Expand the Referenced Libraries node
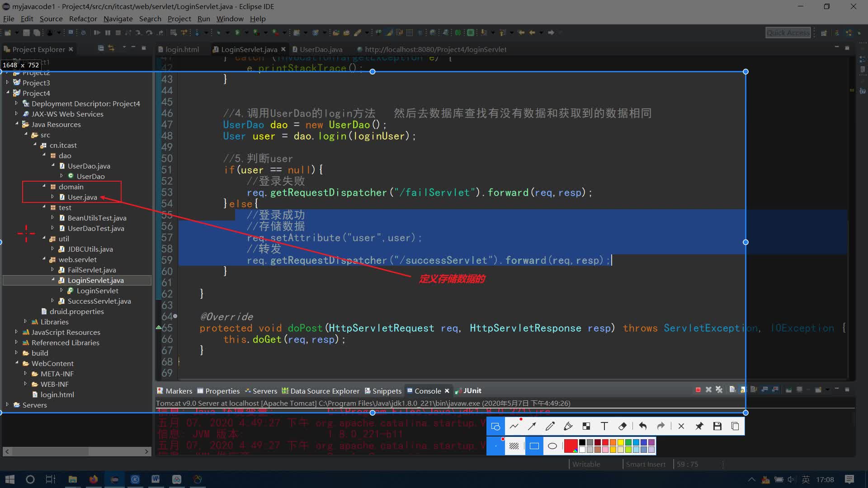 (x=16, y=342)
